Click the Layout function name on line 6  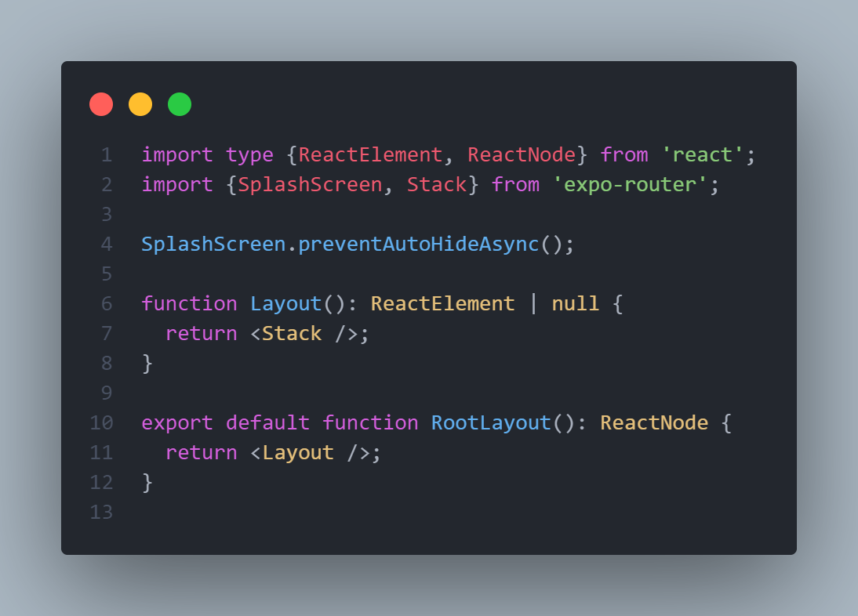[x=285, y=304]
